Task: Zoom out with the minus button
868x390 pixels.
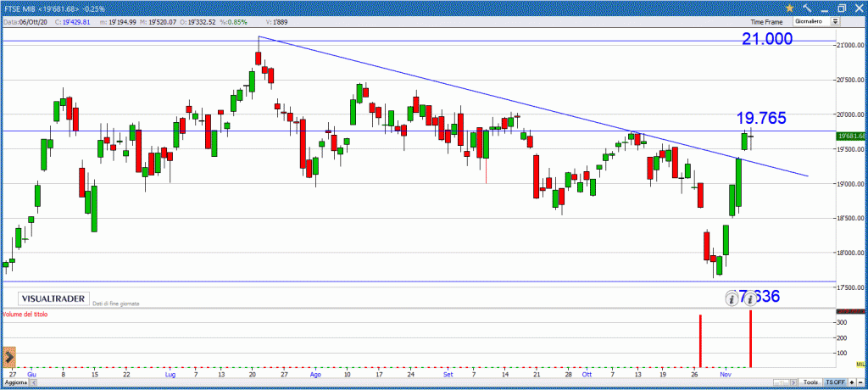Action: tap(860, 382)
